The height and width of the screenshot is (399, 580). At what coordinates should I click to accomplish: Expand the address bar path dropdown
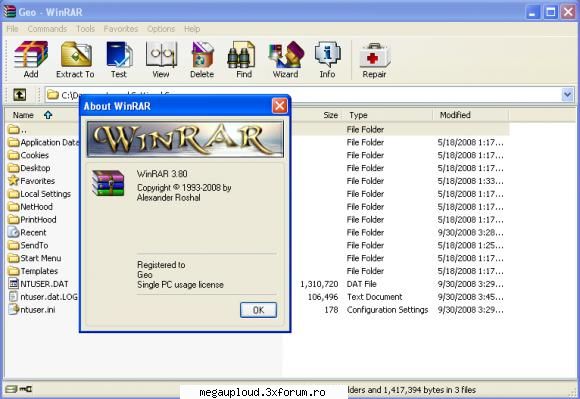click(x=568, y=95)
